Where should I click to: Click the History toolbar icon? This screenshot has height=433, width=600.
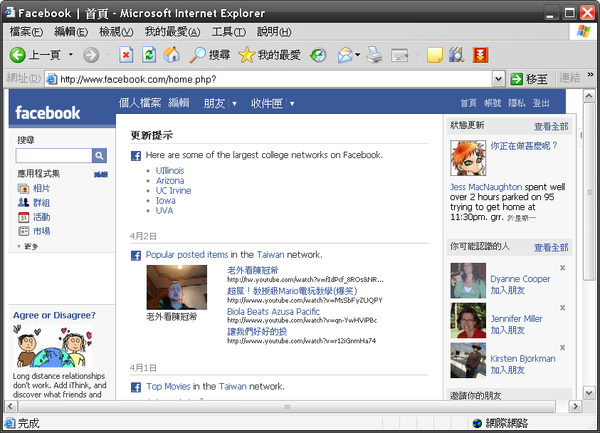(x=318, y=55)
